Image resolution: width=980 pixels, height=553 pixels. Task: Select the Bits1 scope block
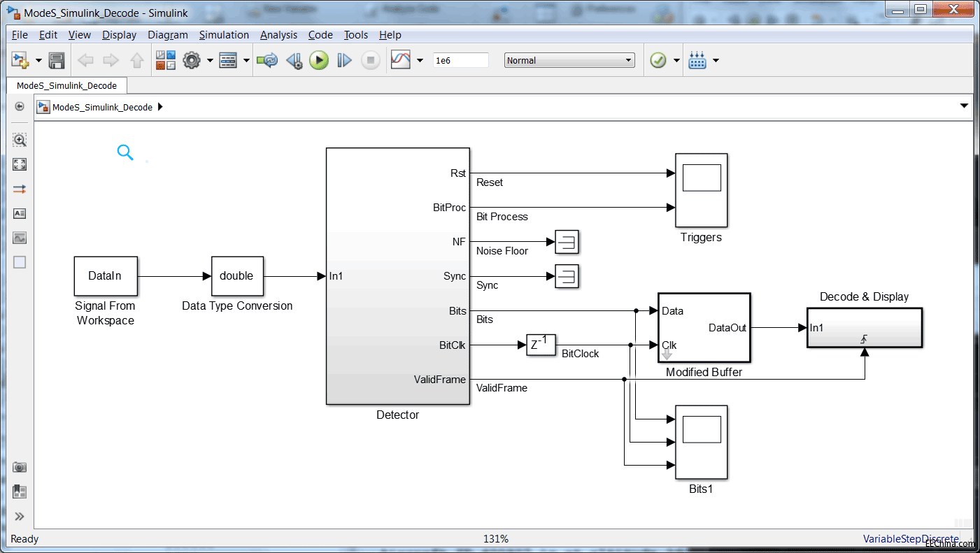[701, 442]
